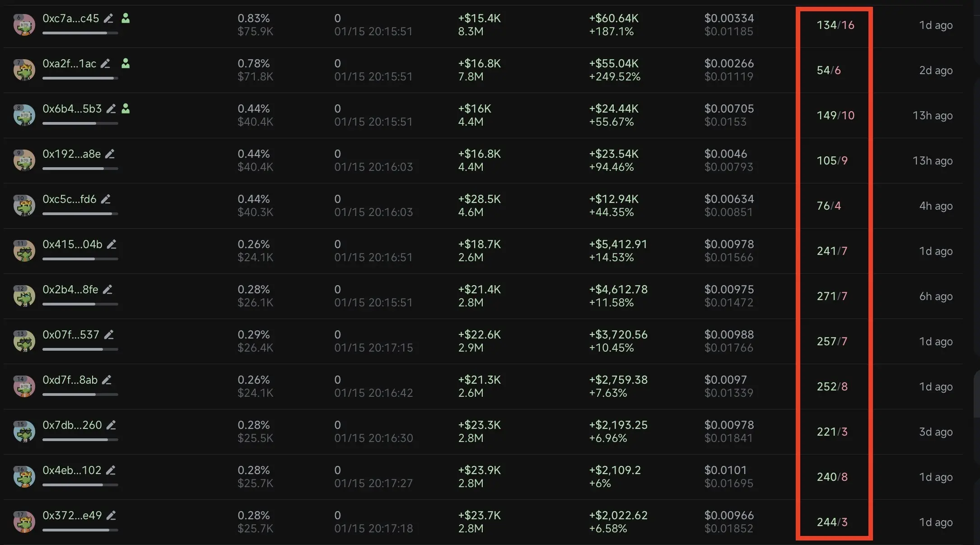
Task: Click the 134/16 buy/sell count
Action: pyautogui.click(x=835, y=25)
